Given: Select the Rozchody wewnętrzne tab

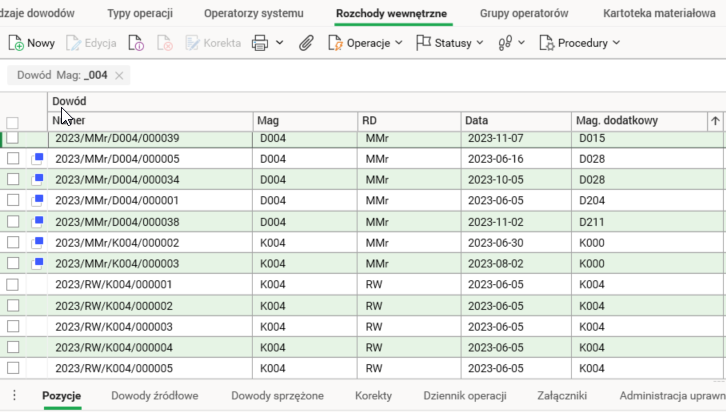Looking at the screenshot, I should [391, 13].
